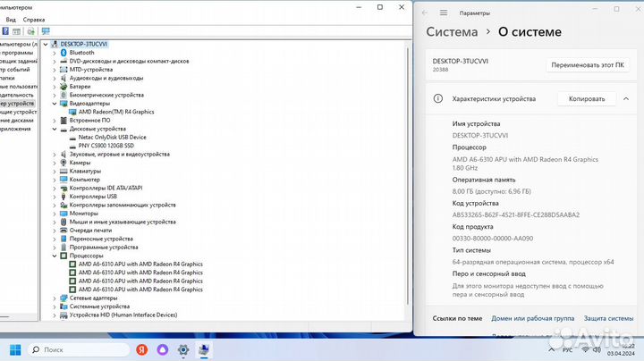Click the DVD drives category icon
The image size is (644, 361).
(x=64, y=61)
